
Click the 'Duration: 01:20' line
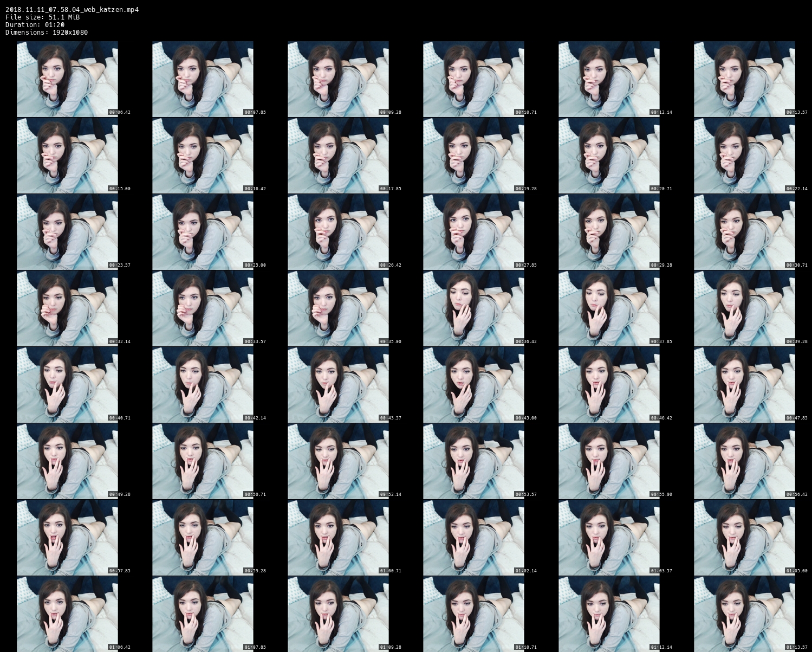35,24
